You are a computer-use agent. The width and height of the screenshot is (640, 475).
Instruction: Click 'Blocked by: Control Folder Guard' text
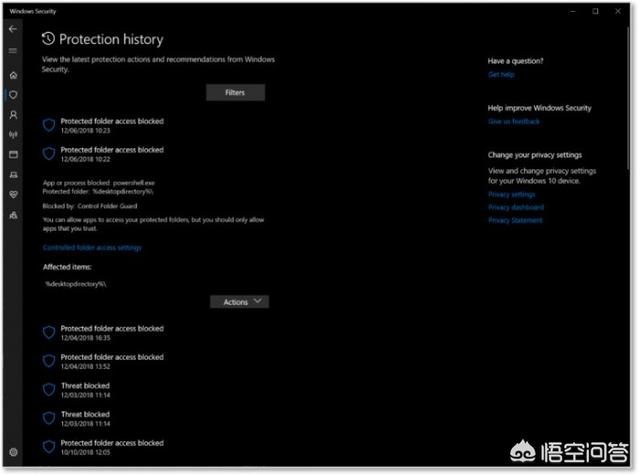click(x=90, y=206)
